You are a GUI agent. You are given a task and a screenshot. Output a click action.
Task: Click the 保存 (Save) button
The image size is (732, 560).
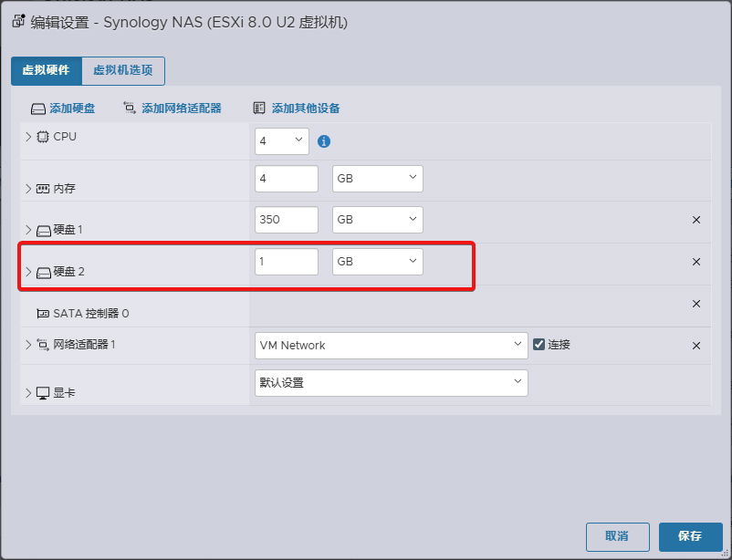(690, 536)
